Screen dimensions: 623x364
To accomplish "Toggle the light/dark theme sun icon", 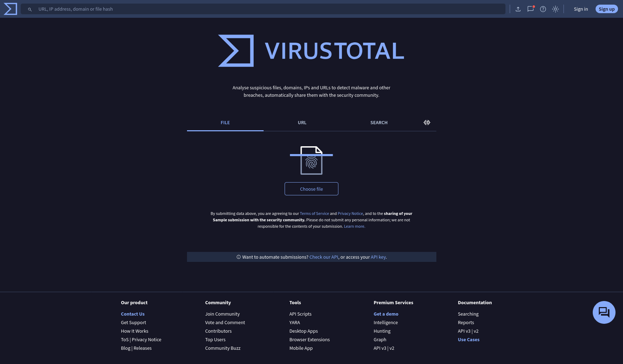I will tap(555, 9).
